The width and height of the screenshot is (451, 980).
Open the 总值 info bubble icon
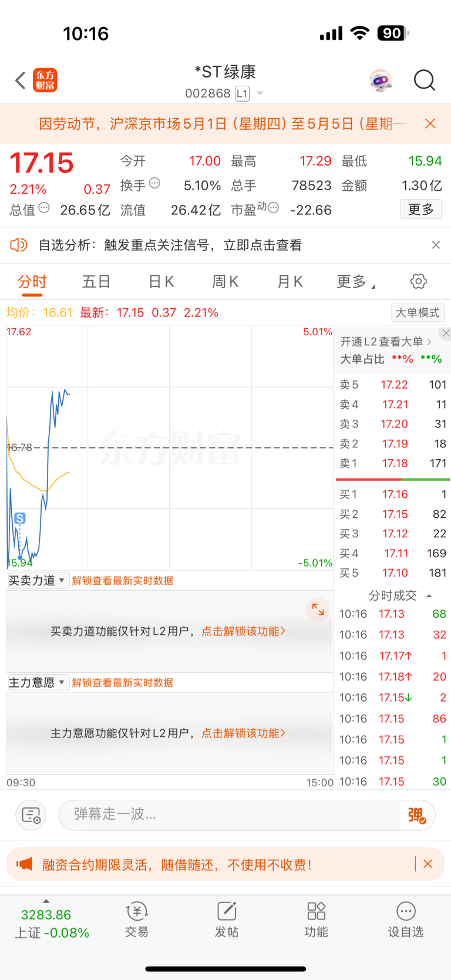(44, 208)
